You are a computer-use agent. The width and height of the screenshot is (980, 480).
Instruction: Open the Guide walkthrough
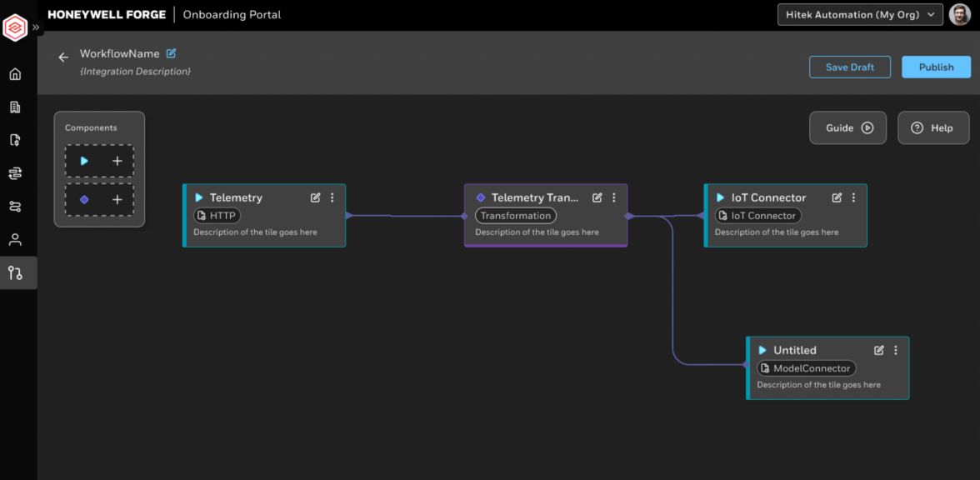[x=847, y=127]
